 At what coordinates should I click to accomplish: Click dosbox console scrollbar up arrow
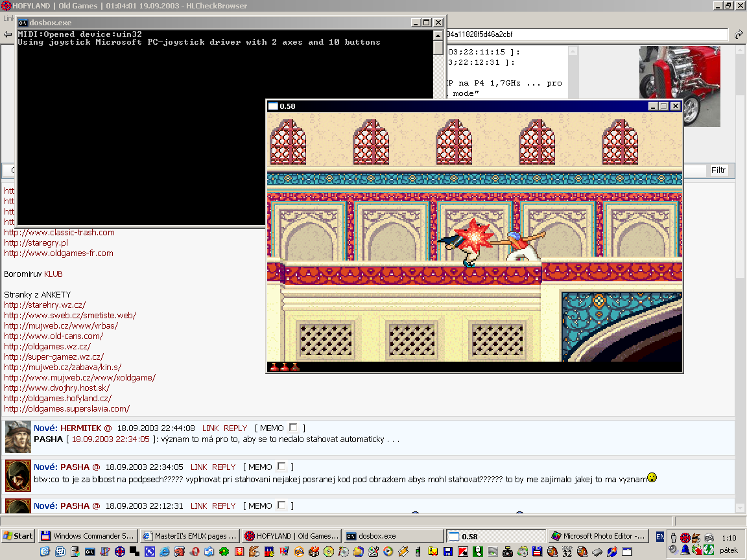click(438, 35)
